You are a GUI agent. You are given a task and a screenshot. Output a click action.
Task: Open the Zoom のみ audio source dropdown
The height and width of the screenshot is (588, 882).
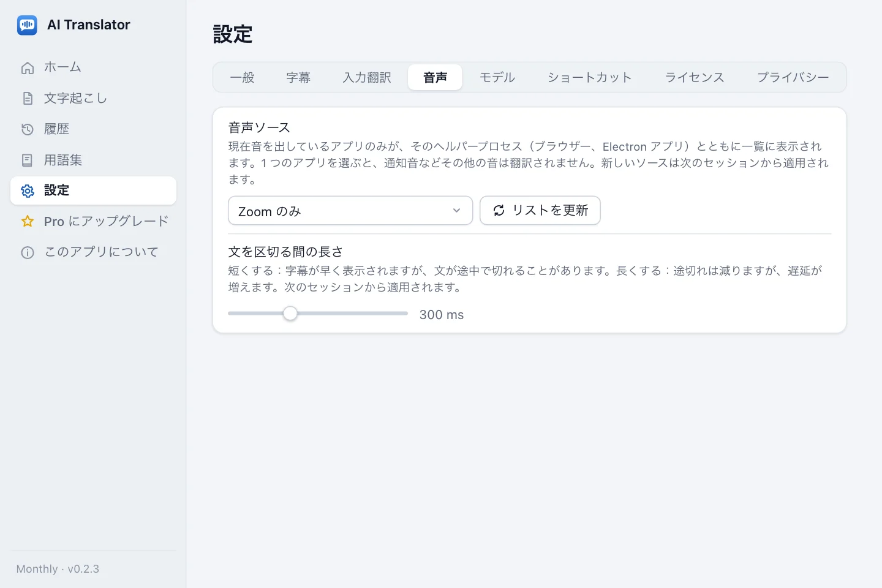coord(350,211)
